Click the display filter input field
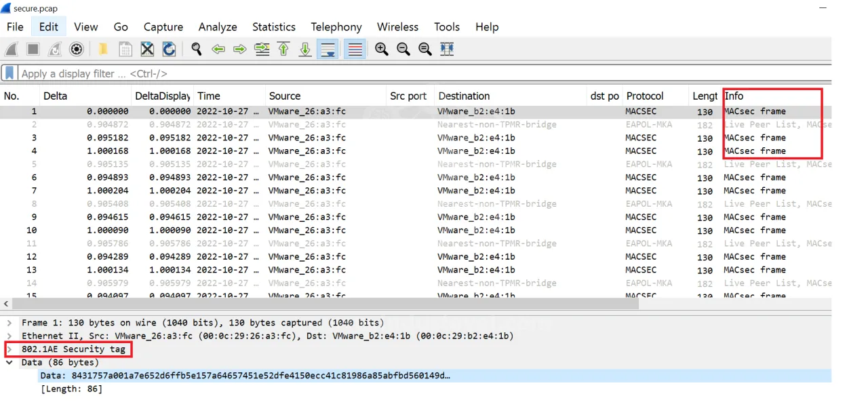 (425, 73)
